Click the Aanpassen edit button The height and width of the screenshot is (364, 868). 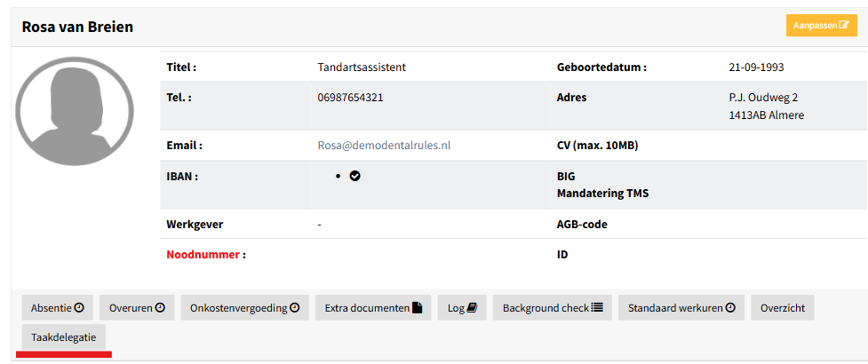coord(822,26)
